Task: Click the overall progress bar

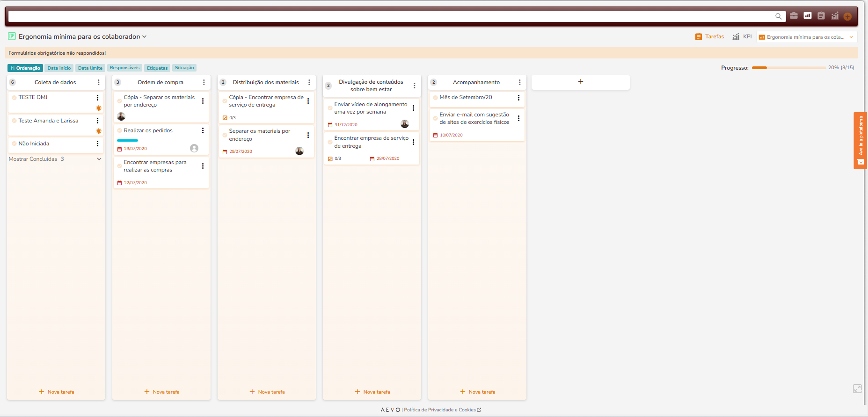Action: pyautogui.click(x=789, y=68)
